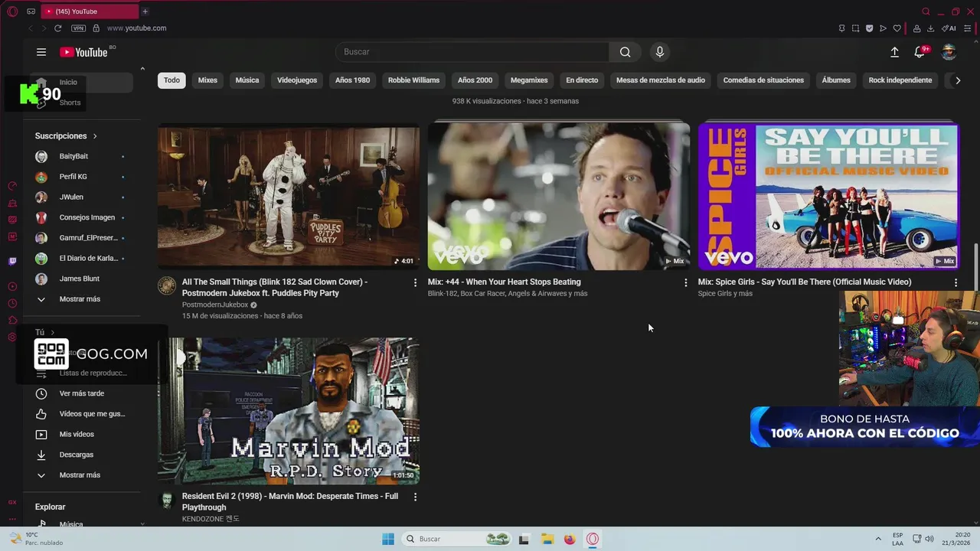980x551 pixels.
Task: Open options for Resident Evil 2 video
Action: (x=415, y=497)
